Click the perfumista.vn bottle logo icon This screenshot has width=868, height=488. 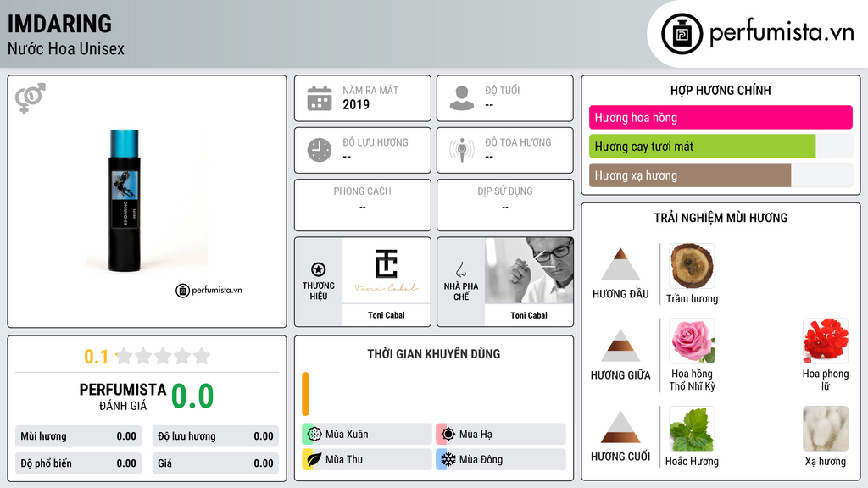pos(682,34)
